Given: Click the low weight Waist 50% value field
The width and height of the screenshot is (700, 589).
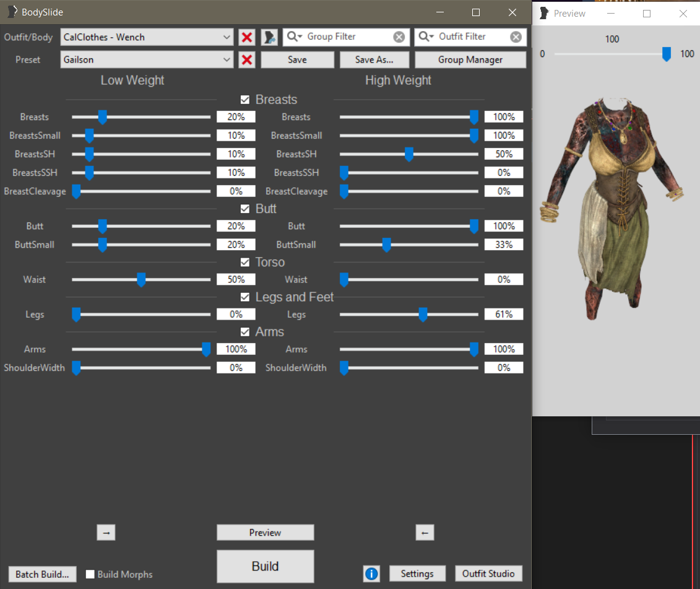Looking at the screenshot, I should click(236, 280).
